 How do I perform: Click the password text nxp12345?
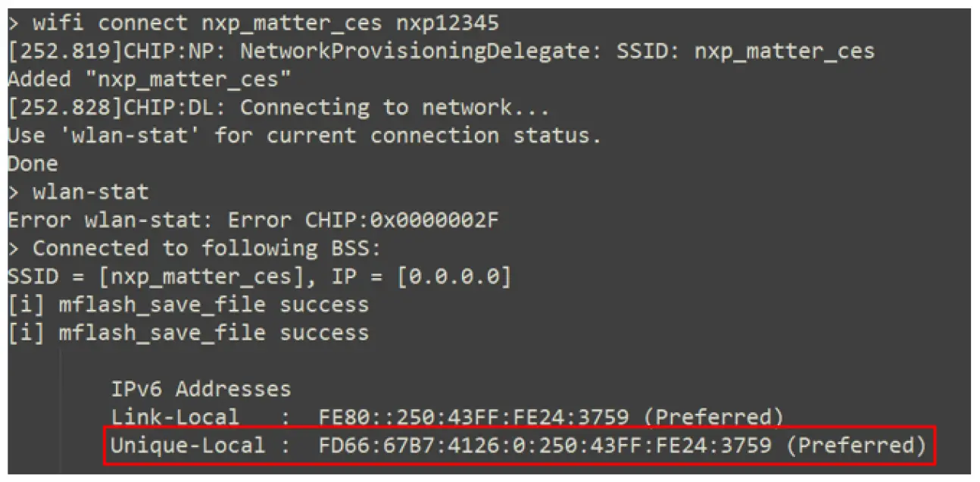point(448,23)
